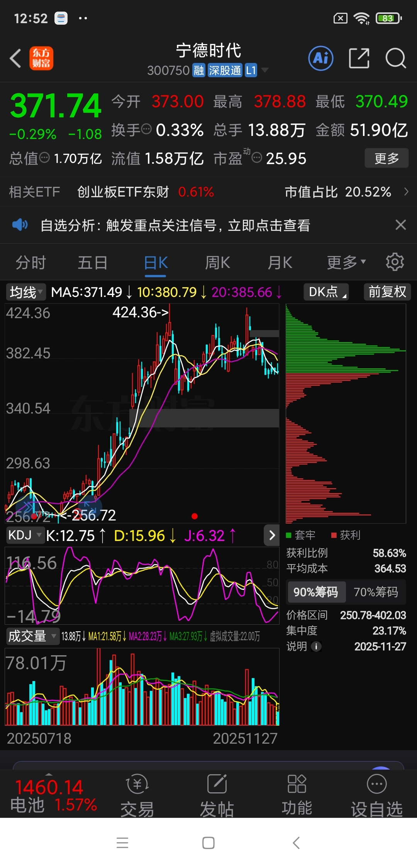The width and height of the screenshot is (417, 868).
Task: Switch to the 周K tab
Action: (x=218, y=263)
